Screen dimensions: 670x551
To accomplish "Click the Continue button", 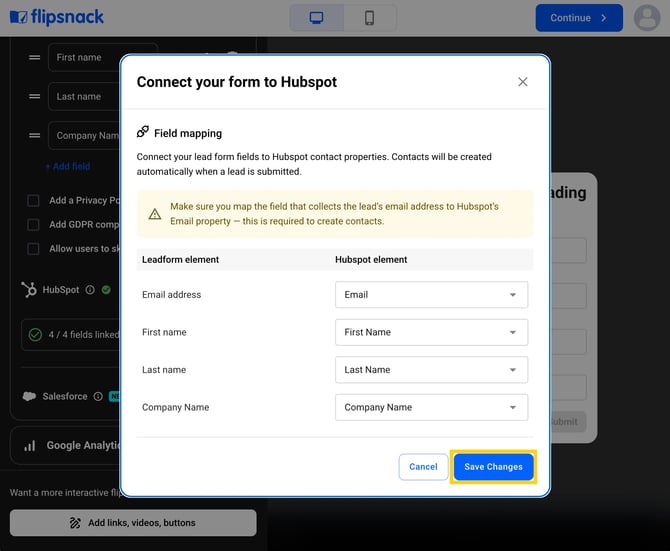I will tap(579, 18).
